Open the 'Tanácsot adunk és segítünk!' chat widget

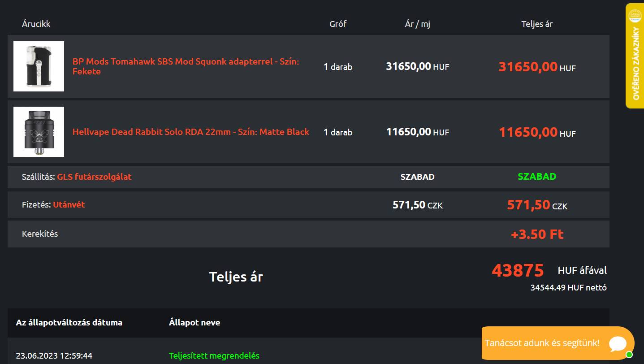point(542,343)
